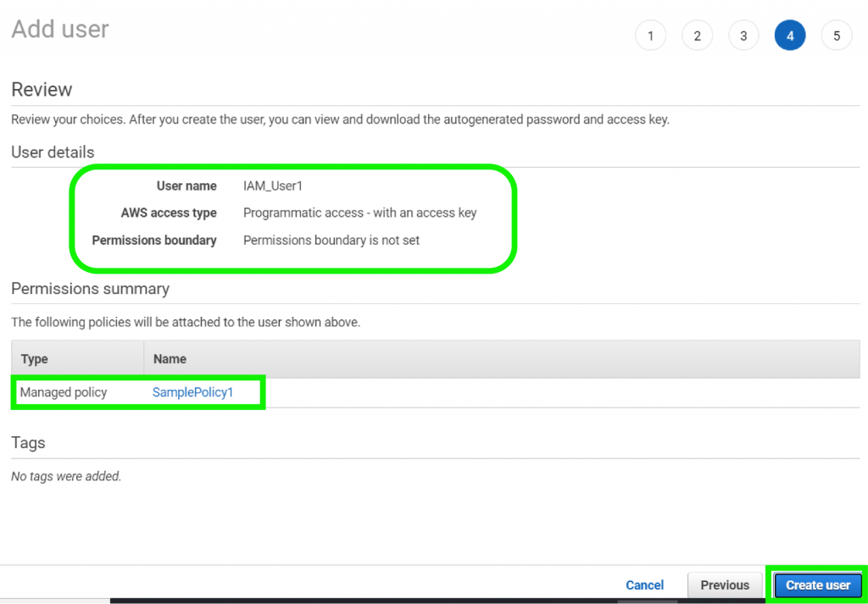Click the Permissions summary heading
This screenshot has width=868, height=604.
coord(90,289)
